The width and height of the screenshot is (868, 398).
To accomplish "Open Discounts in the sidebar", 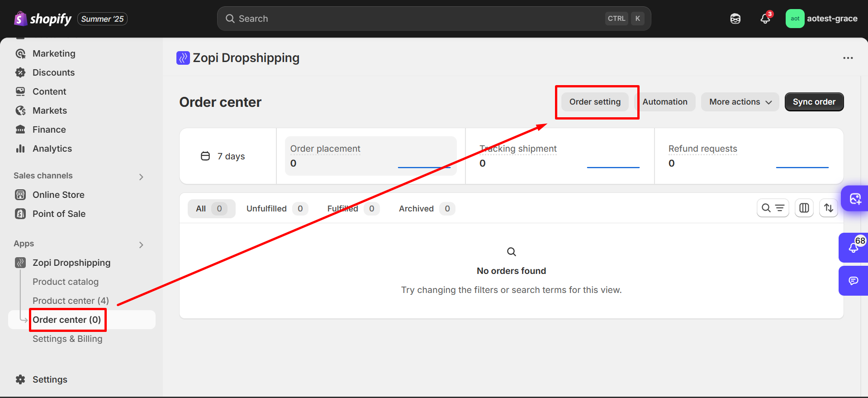I will click(53, 72).
